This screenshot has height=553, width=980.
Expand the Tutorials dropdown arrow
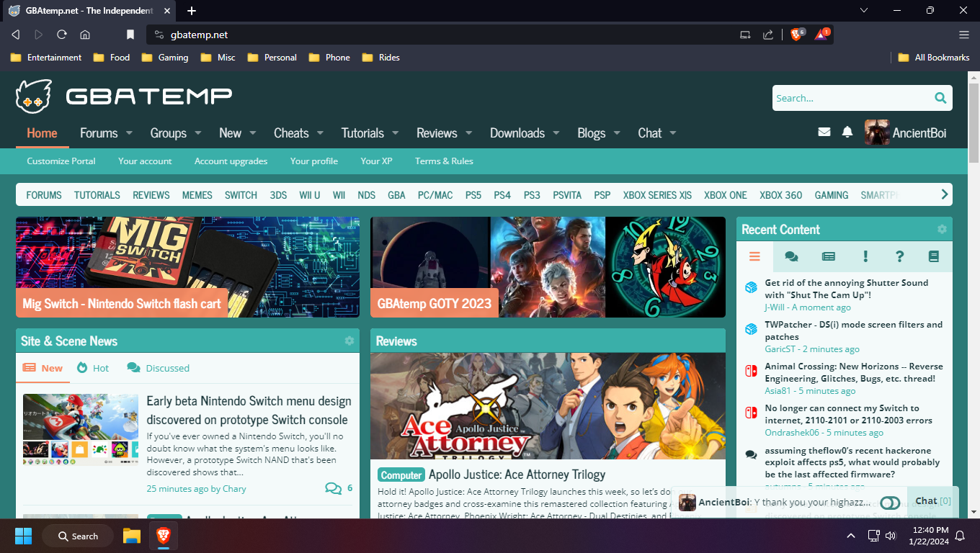point(396,133)
